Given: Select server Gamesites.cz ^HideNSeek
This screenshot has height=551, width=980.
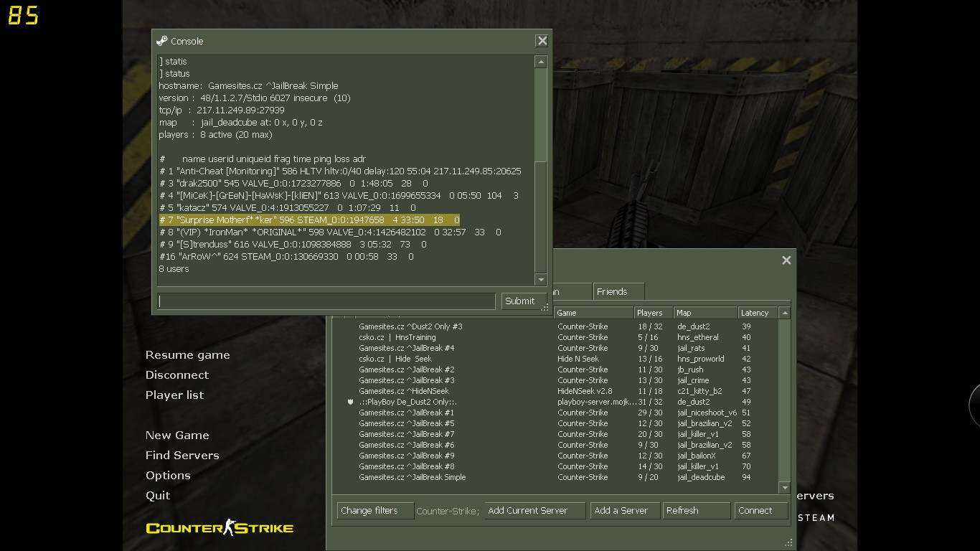Looking at the screenshot, I should pyautogui.click(x=557, y=391).
